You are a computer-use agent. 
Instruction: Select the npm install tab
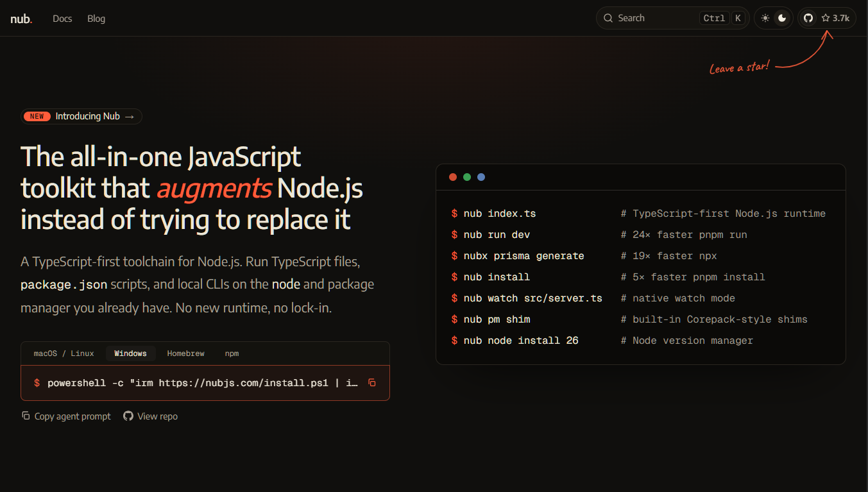click(232, 353)
